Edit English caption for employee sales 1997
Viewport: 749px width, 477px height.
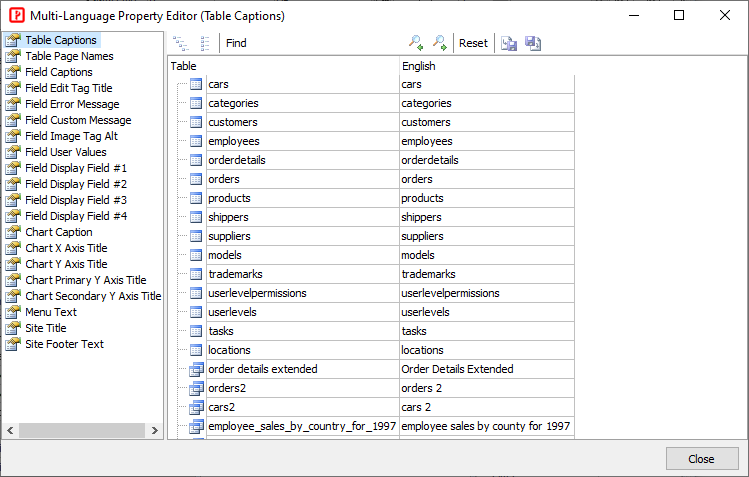tap(486, 426)
